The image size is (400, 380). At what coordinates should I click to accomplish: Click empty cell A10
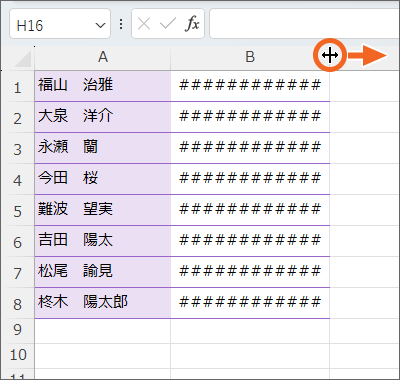click(103, 356)
